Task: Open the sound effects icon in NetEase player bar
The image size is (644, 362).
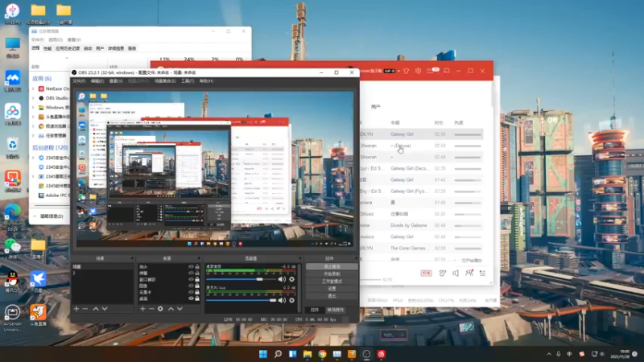Action: [x=442, y=273]
